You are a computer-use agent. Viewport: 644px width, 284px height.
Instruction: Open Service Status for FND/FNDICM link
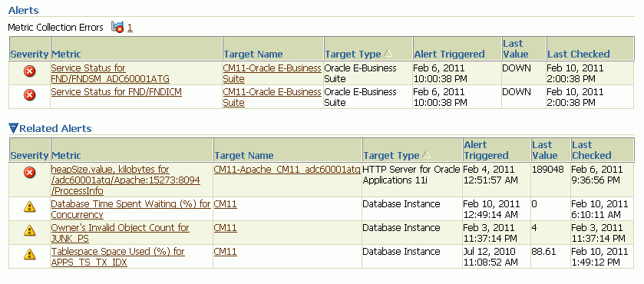point(116,91)
